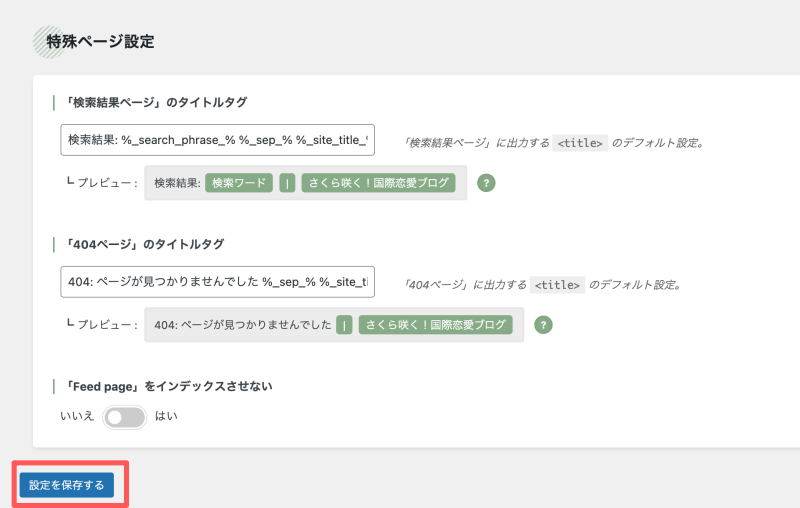Toggle the Feed page noindex switch
Viewport: 800px width, 508px height.
point(124,417)
